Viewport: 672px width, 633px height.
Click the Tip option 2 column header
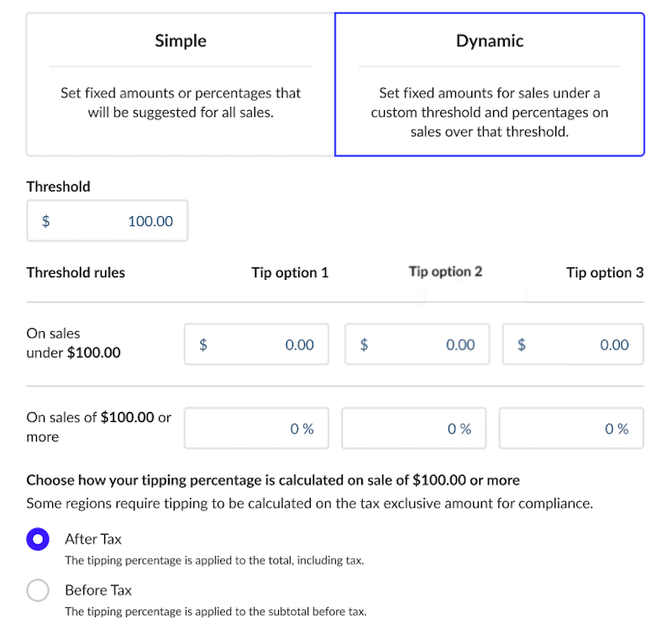445,272
